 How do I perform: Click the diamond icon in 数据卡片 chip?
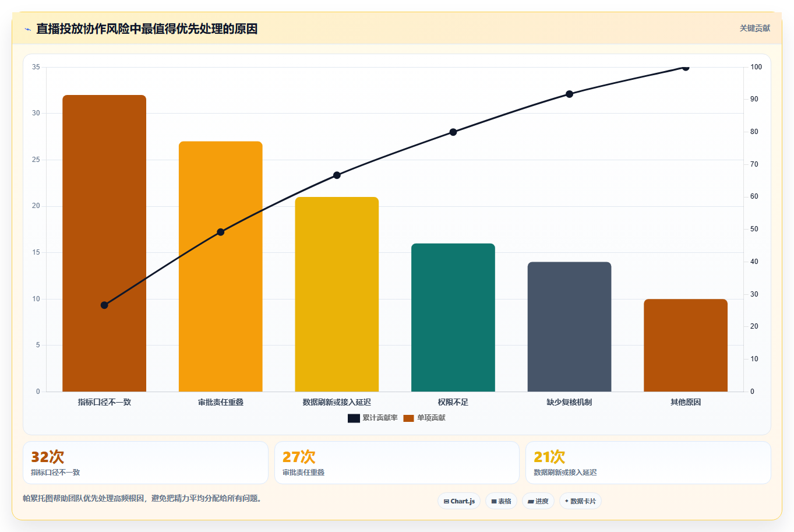(x=566, y=501)
